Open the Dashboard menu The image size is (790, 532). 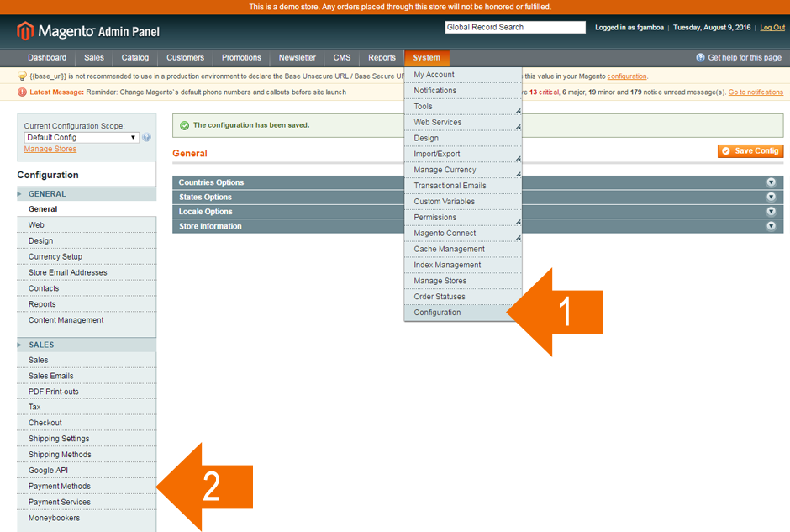(x=47, y=57)
